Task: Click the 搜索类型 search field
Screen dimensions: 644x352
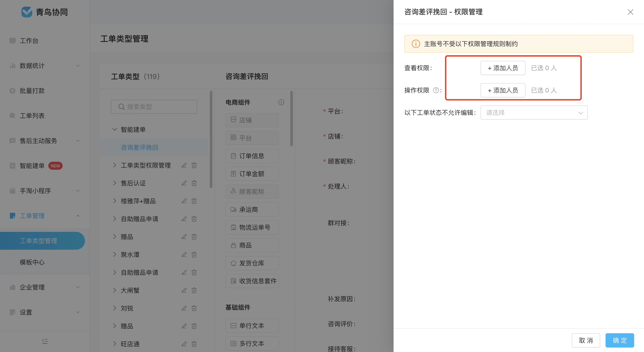Action: tap(154, 107)
